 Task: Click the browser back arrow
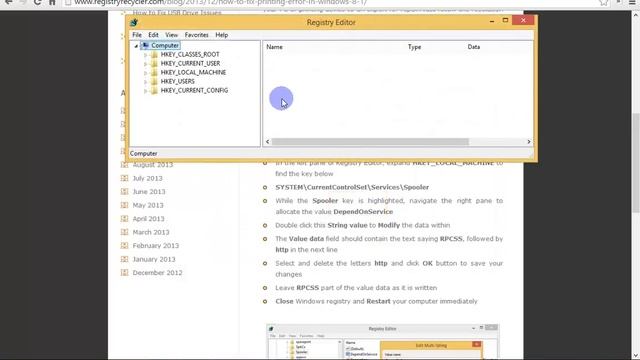[x=8, y=2]
